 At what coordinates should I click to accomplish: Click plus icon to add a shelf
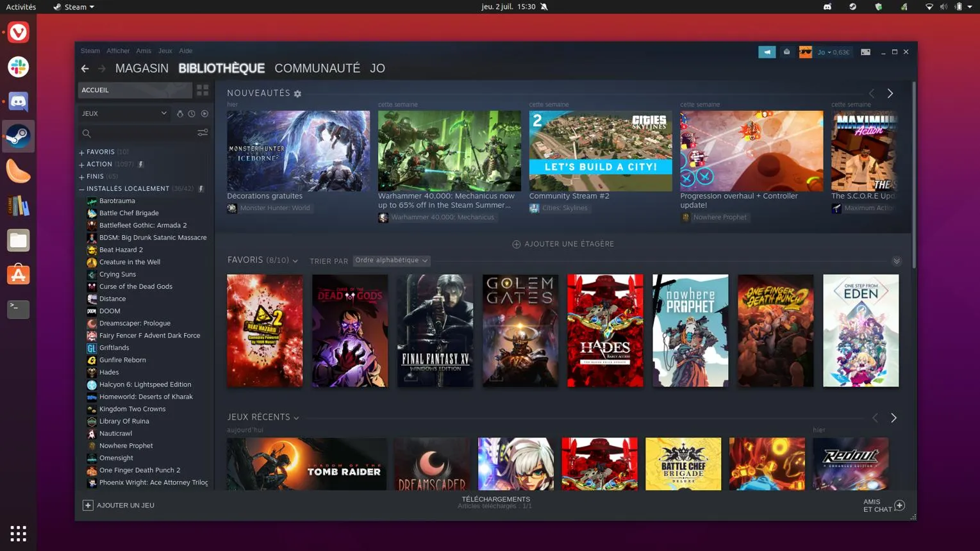tap(516, 244)
